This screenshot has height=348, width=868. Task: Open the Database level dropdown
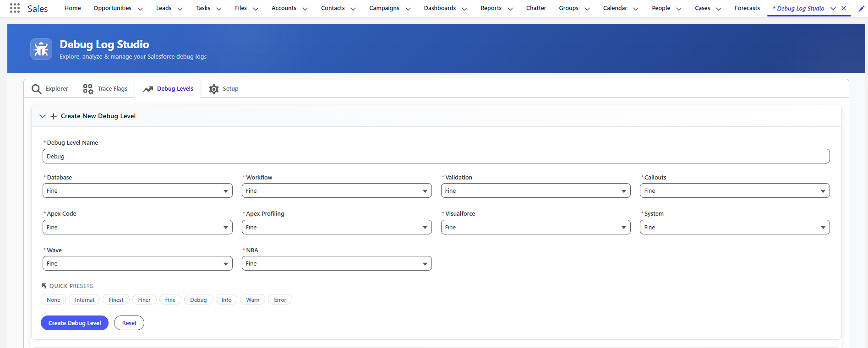point(137,190)
